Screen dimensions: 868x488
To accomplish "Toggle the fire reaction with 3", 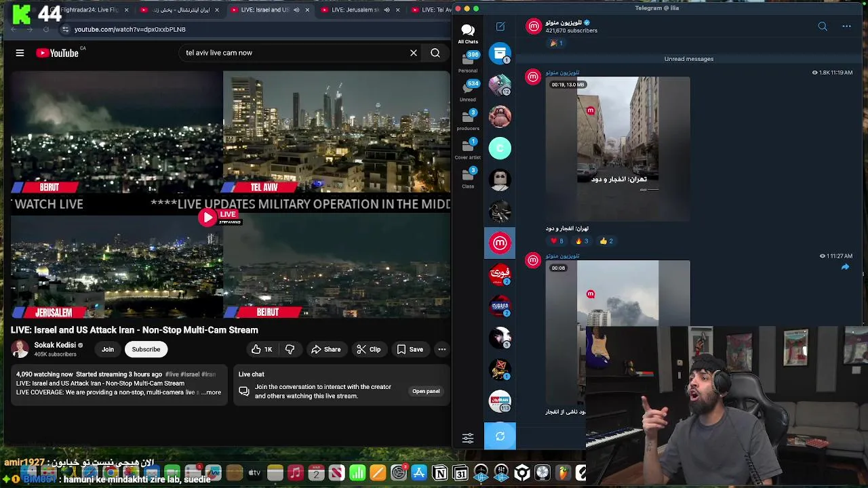I will [582, 241].
